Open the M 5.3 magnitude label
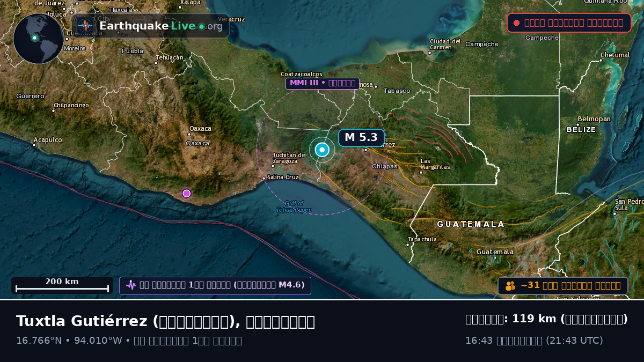Screen dimensions: 644x362 point(361,138)
